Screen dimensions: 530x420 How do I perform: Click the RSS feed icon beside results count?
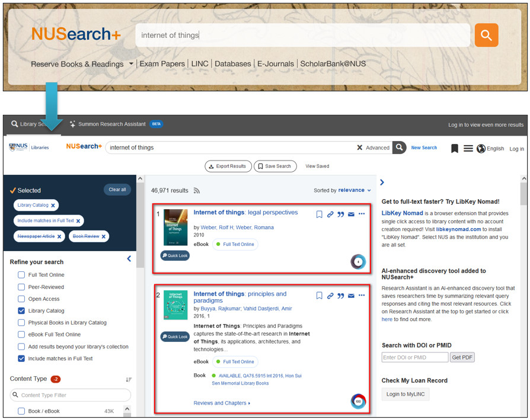coord(197,191)
